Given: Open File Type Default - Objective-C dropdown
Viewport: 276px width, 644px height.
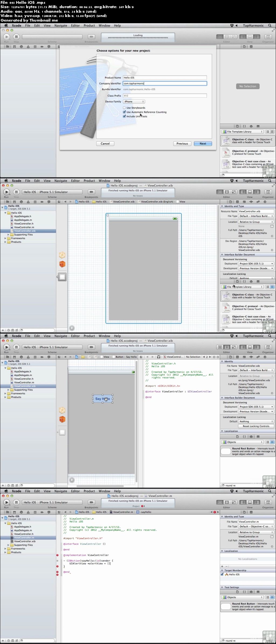Looking at the screenshot, I should tap(256, 527).
